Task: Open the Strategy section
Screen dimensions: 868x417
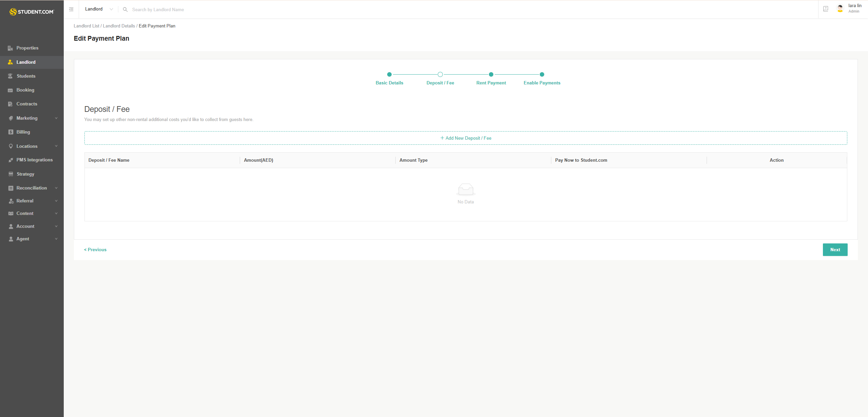Action: click(x=25, y=174)
